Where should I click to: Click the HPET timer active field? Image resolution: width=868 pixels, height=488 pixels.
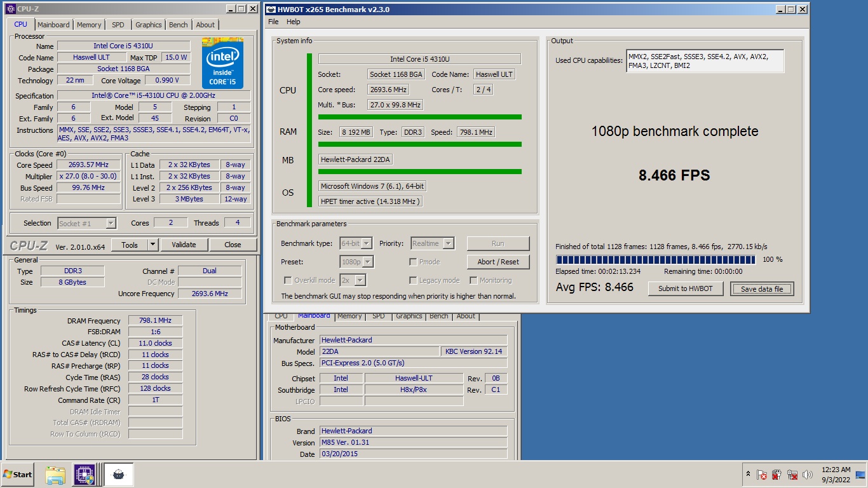click(370, 201)
